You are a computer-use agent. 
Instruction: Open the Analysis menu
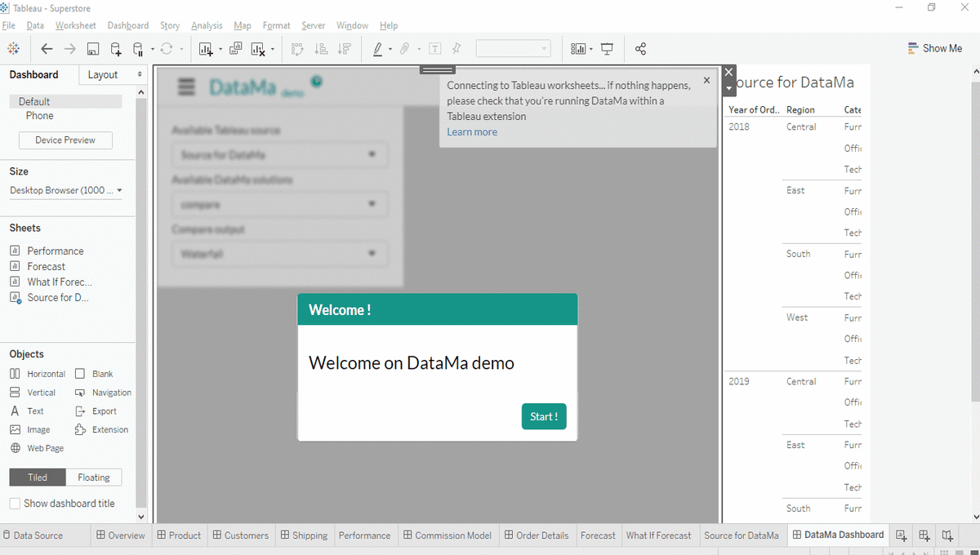click(x=207, y=25)
